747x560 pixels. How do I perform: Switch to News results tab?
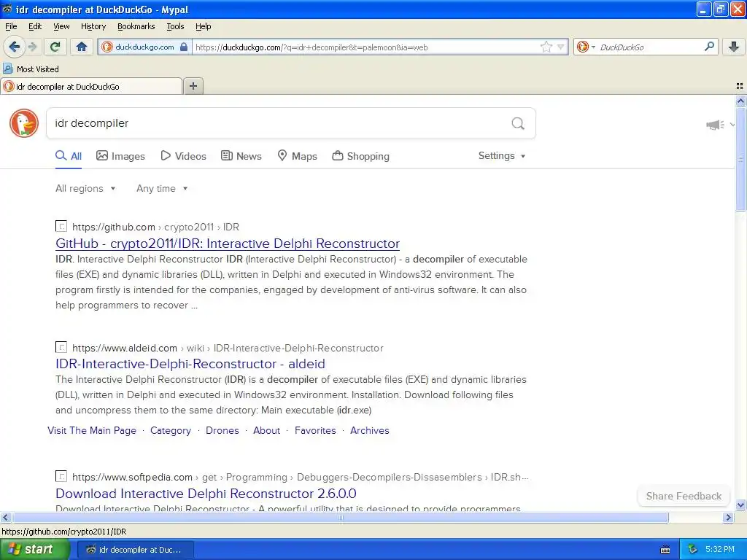click(241, 156)
